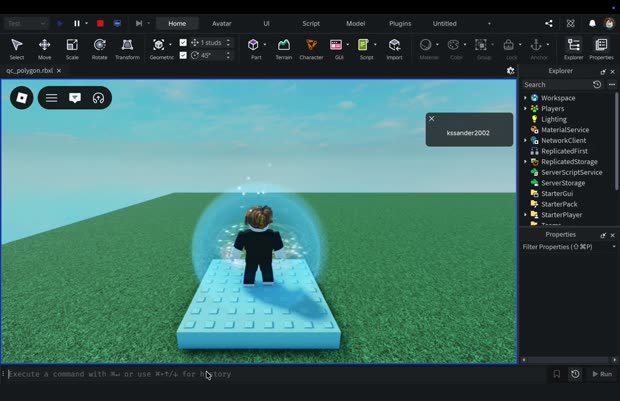
Task: Open the viewport settings gear
Action: coord(510,71)
